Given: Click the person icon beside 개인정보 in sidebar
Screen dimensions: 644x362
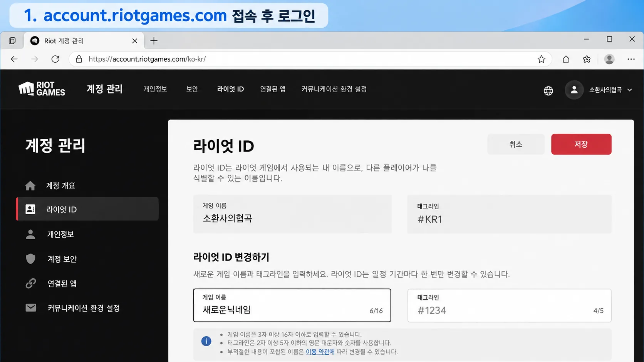Looking at the screenshot, I should pos(30,234).
